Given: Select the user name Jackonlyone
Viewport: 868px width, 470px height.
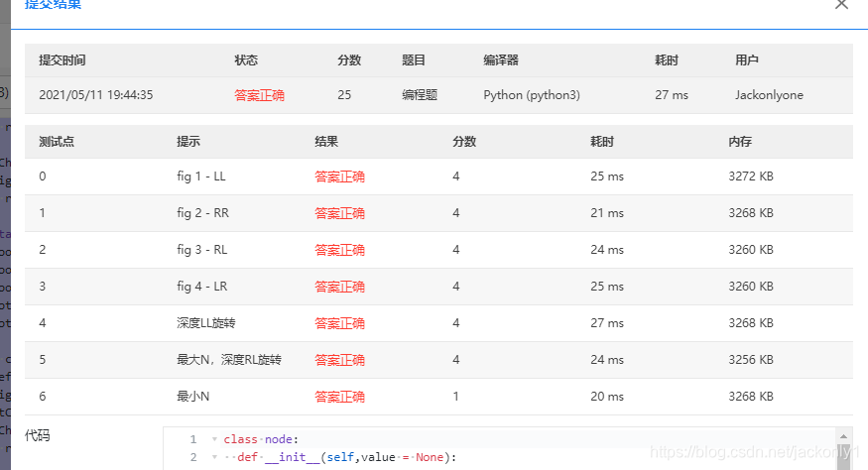Looking at the screenshot, I should (769, 95).
